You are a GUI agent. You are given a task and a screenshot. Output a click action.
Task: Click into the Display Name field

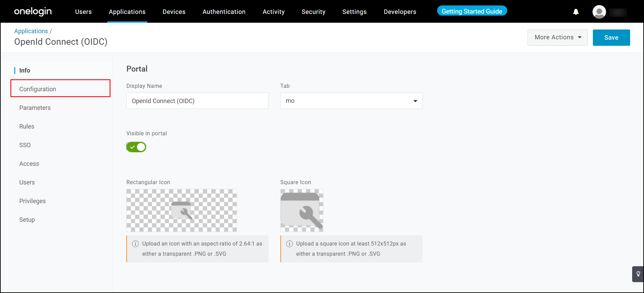click(197, 101)
